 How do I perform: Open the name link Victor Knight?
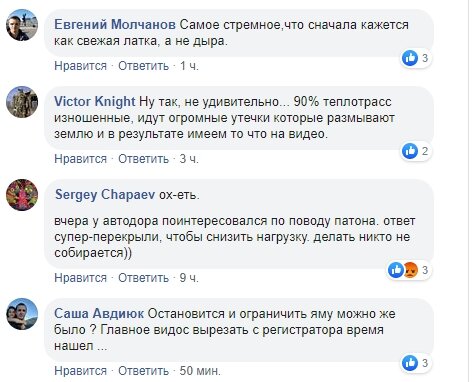point(95,101)
